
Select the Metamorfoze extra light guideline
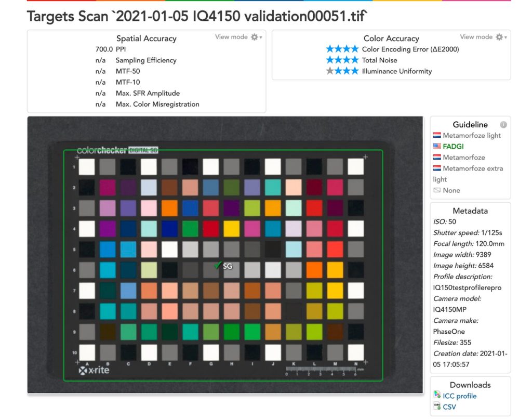click(x=472, y=168)
